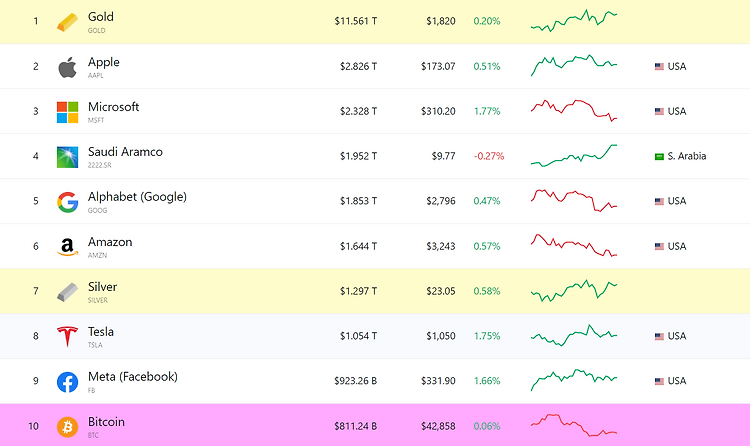Open the Tesla company link

(100, 332)
